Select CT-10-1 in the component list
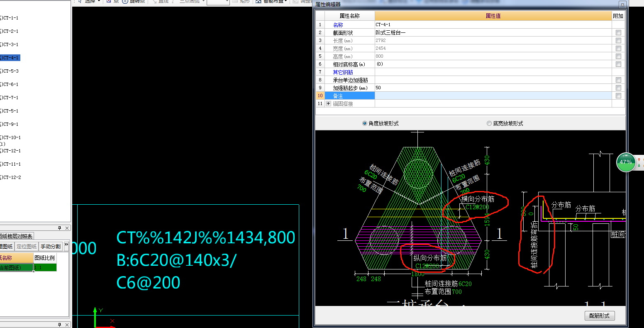The width and height of the screenshot is (644, 328). tap(11, 137)
